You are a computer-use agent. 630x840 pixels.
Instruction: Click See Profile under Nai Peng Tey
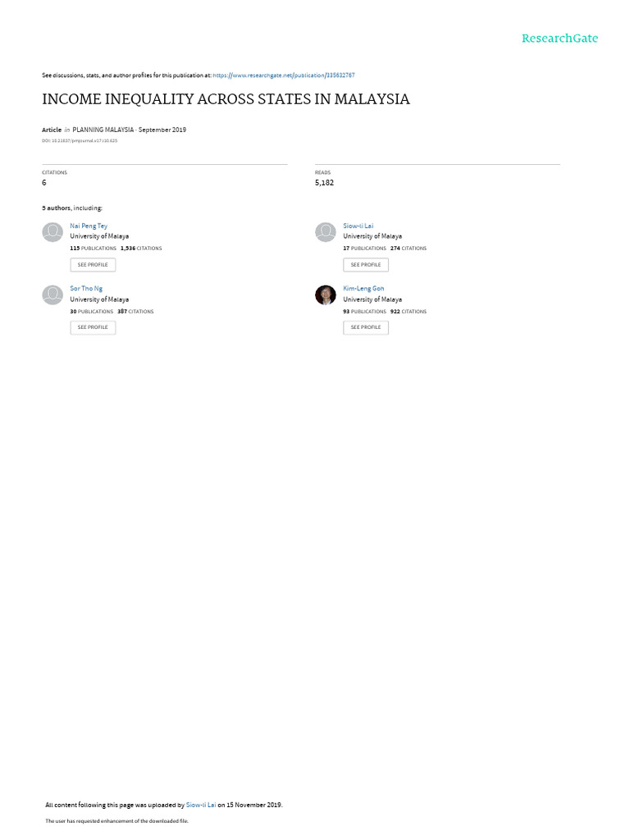(93, 265)
